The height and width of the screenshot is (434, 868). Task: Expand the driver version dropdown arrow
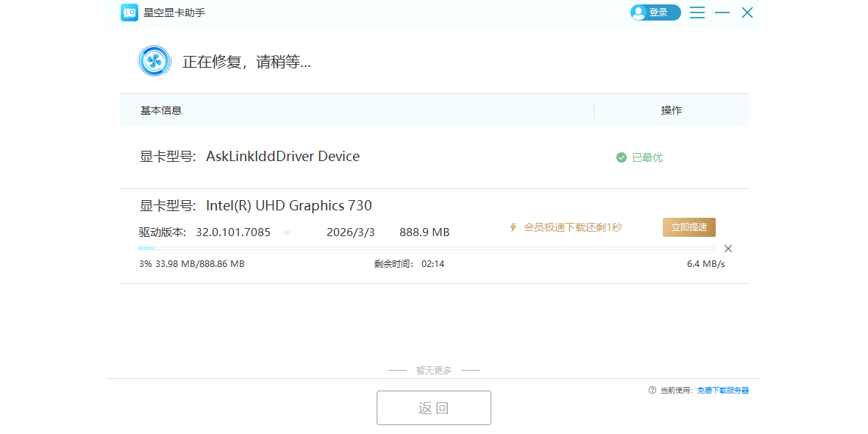point(287,233)
